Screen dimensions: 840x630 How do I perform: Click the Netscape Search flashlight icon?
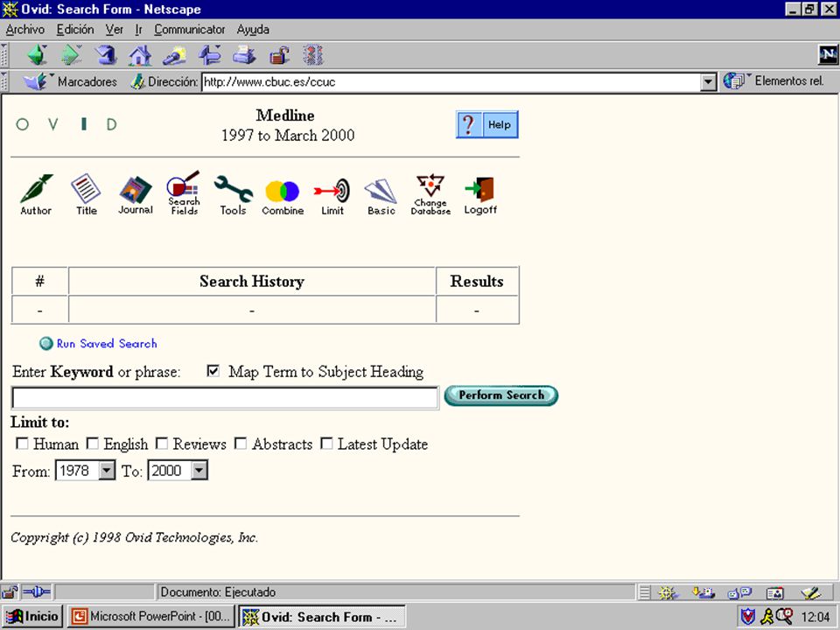[175, 54]
